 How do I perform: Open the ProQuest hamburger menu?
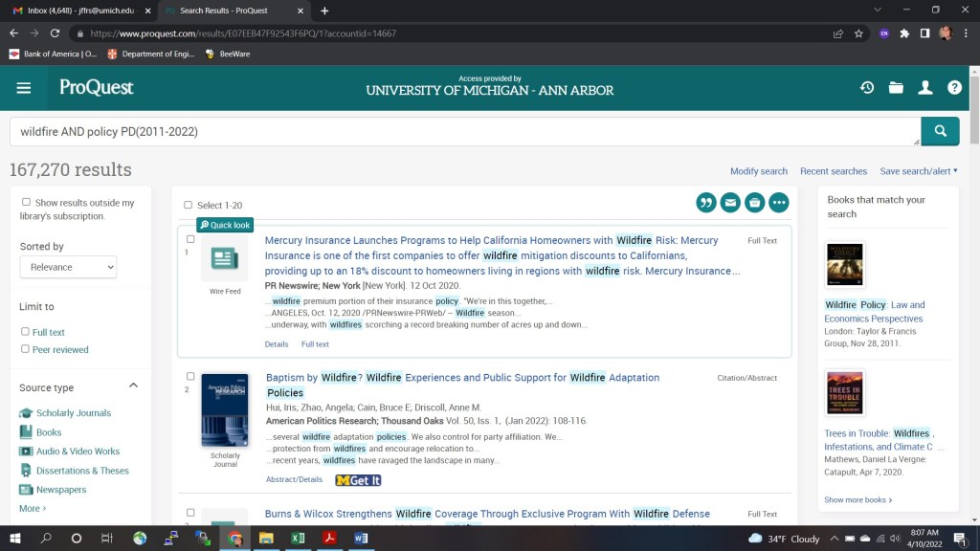tap(24, 88)
